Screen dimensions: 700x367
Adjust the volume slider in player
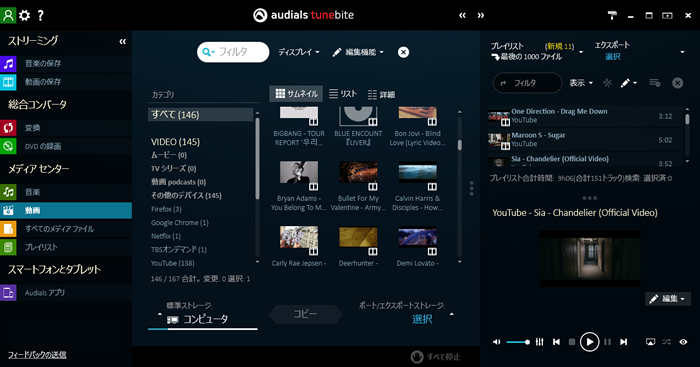518,342
